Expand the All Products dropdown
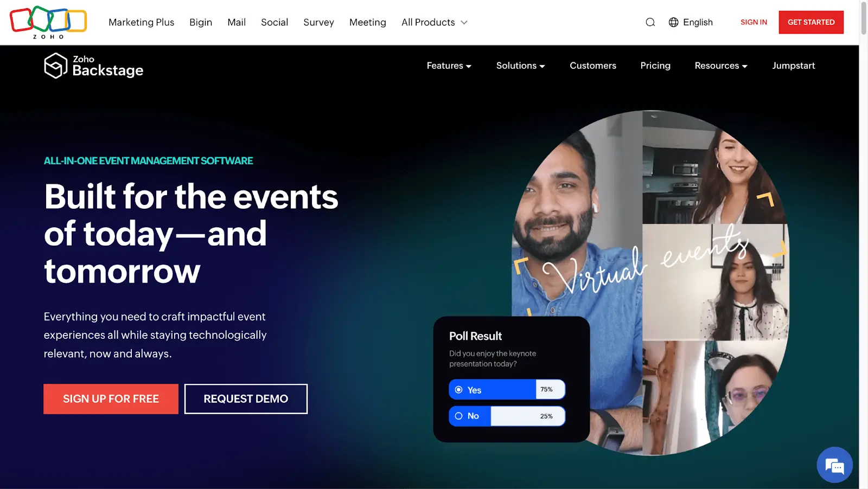The image size is (868, 489). (434, 22)
